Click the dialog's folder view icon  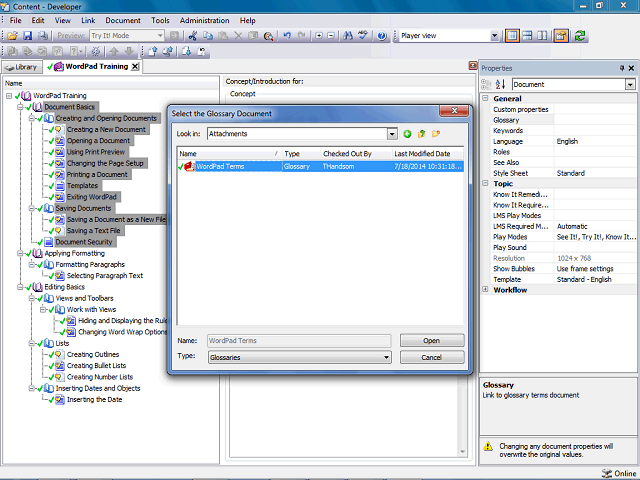click(x=436, y=134)
